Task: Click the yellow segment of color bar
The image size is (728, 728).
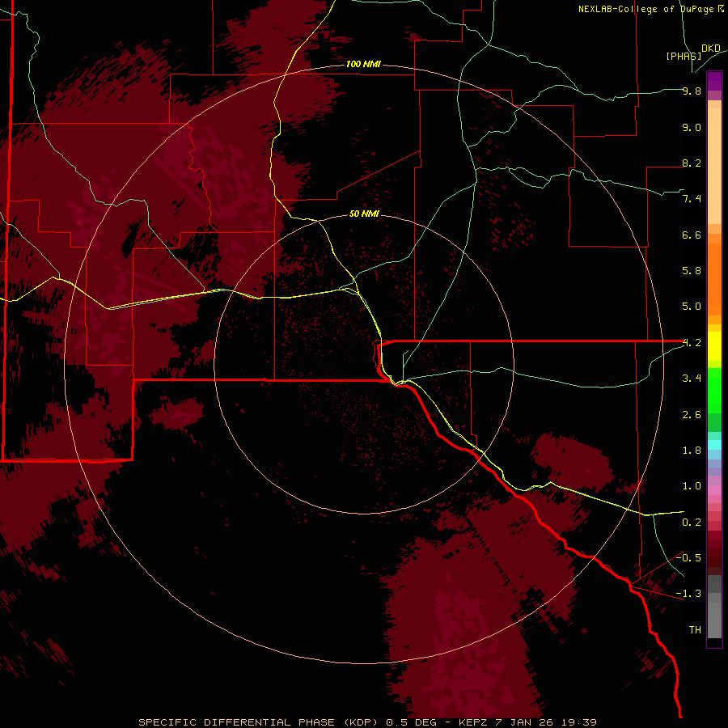Action: (714, 346)
